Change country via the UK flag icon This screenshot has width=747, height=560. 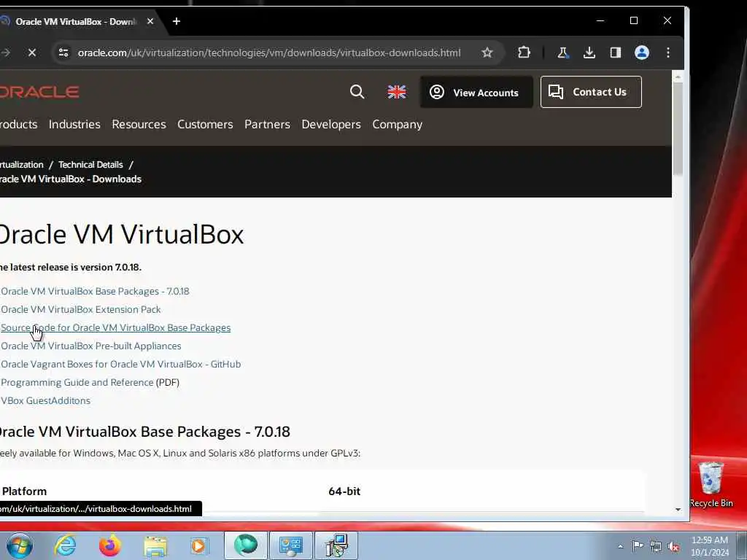[396, 92]
